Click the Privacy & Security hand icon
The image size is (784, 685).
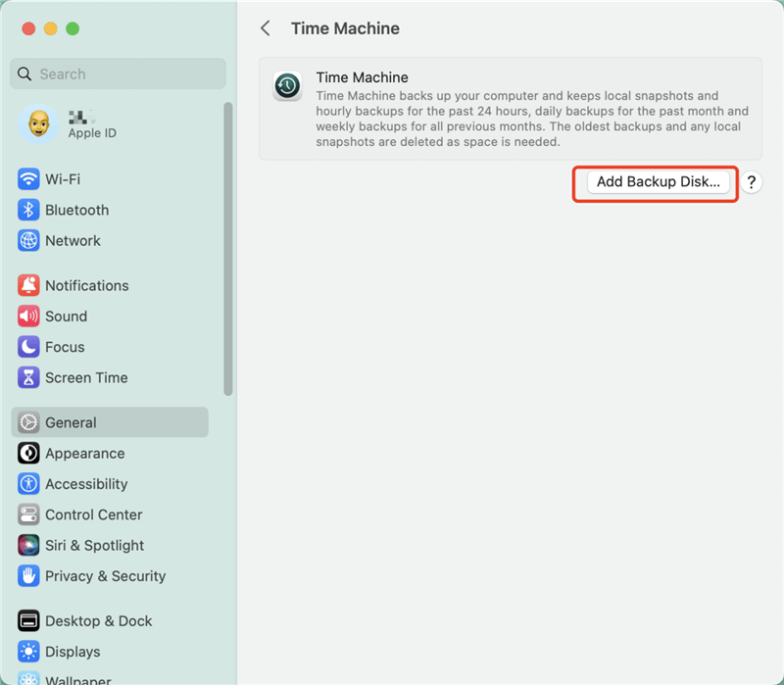click(x=26, y=576)
